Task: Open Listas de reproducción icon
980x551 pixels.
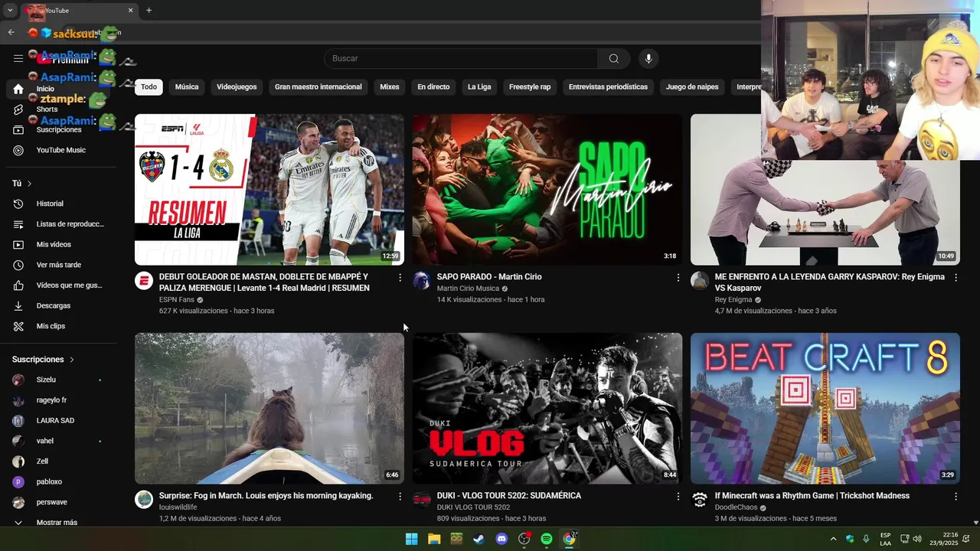Action: pyautogui.click(x=18, y=224)
